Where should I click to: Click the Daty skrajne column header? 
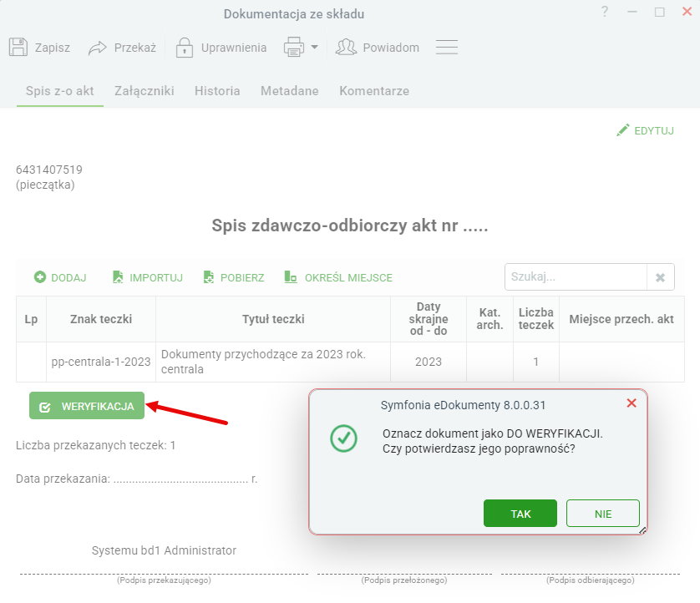pyautogui.click(x=429, y=319)
